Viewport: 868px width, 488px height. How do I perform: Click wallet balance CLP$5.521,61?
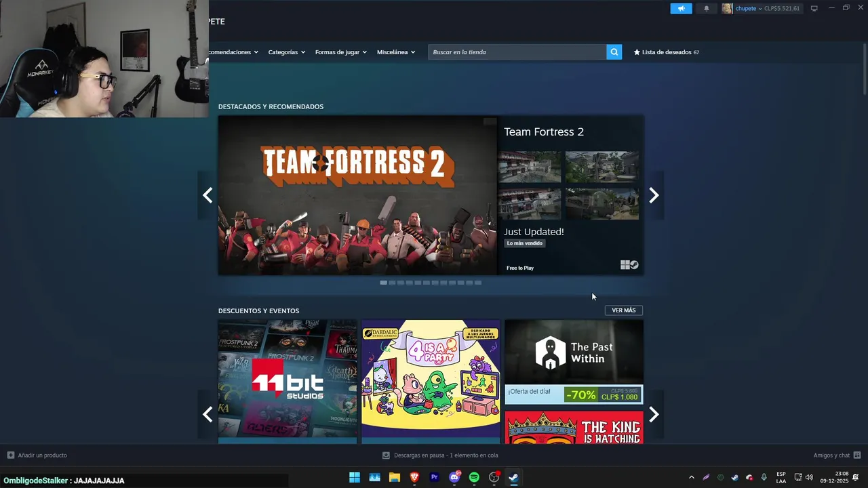(x=782, y=8)
